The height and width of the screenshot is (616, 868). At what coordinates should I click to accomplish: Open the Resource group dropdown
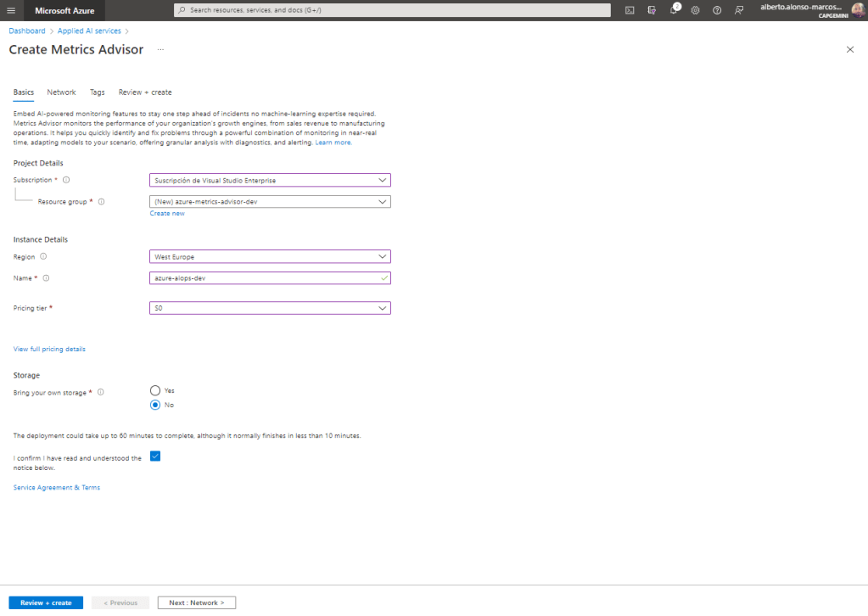click(270, 202)
